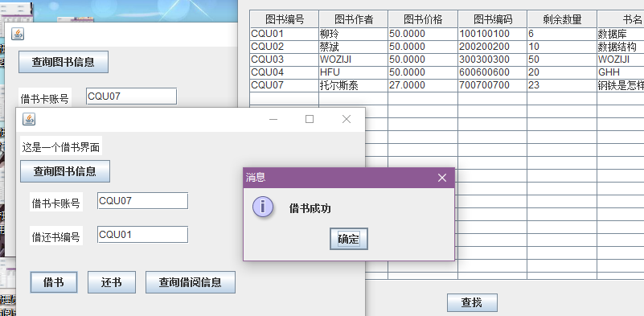
Task: Click the 图书价格 column header
Action: 423,19
